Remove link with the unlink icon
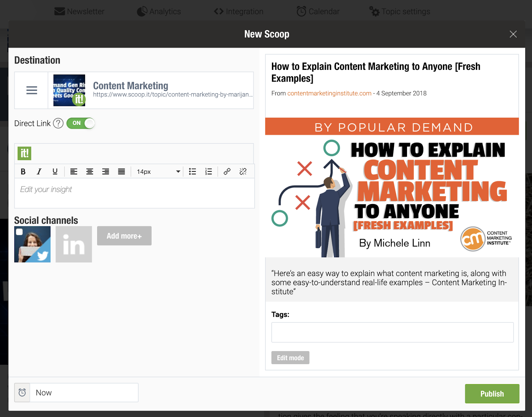Screen dimensions: 532x417 click(243, 171)
